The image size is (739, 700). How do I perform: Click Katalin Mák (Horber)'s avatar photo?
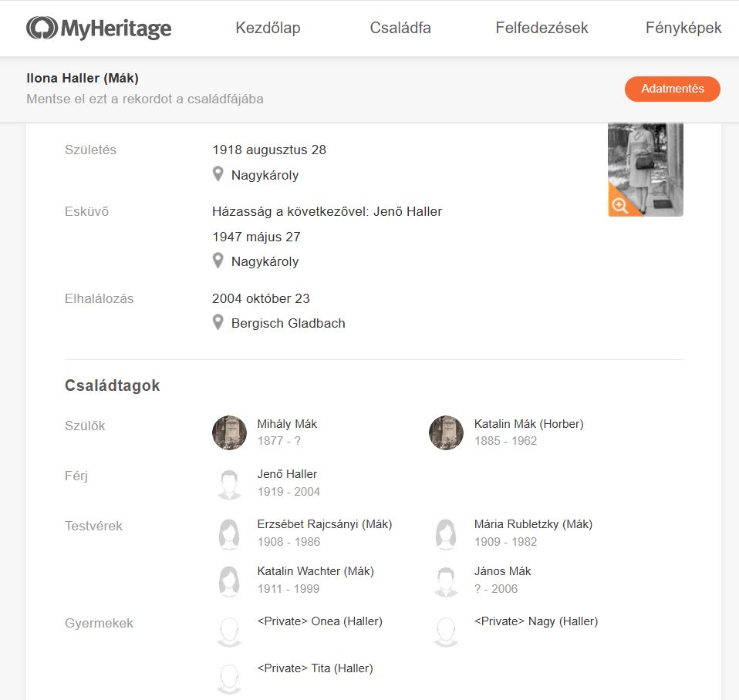pos(446,432)
